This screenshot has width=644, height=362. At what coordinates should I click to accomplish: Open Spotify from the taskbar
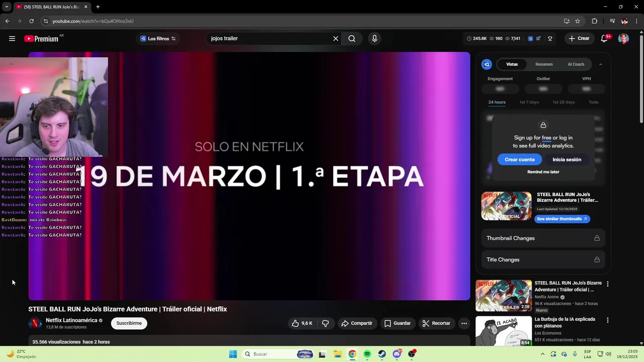click(367, 354)
